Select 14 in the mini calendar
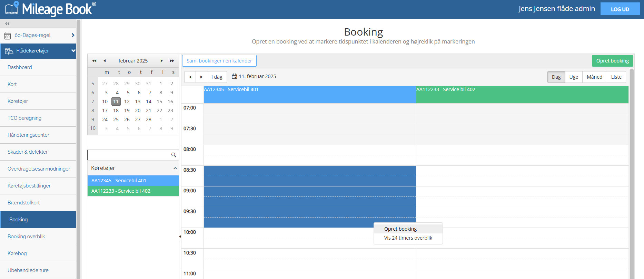The height and width of the screenshot is (279, 644). [x=149, y=102]
